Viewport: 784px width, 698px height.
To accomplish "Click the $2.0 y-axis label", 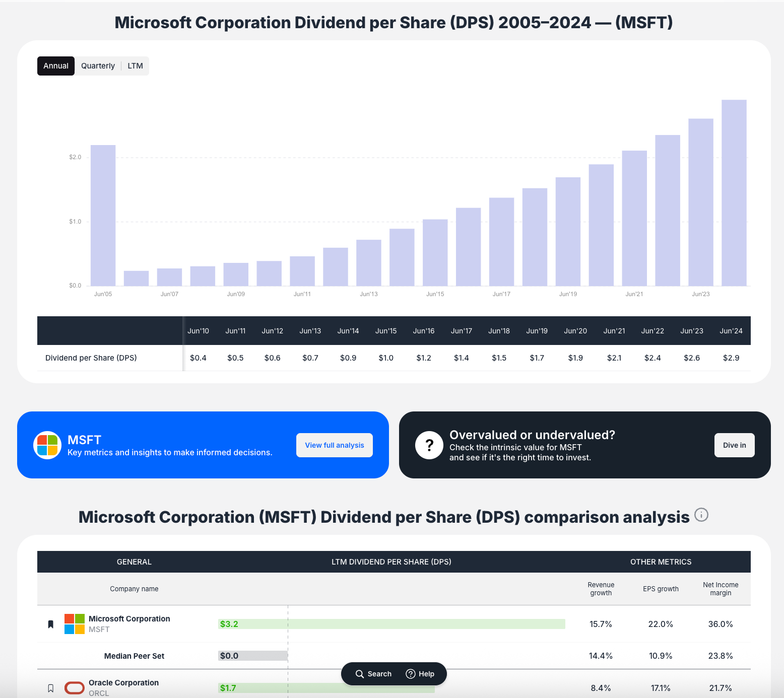I will (75, 157).
